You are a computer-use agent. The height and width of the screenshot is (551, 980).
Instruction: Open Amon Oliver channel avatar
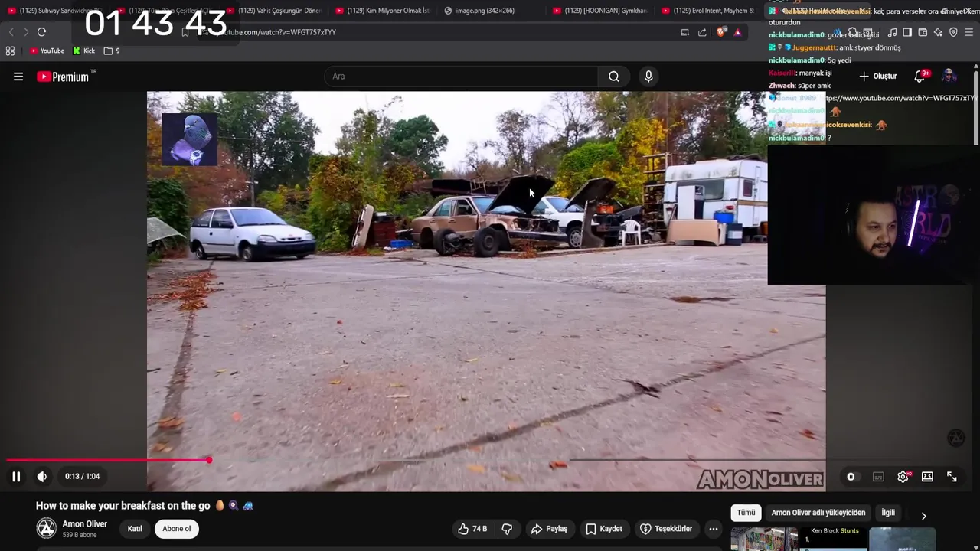[x=47, y=528]
